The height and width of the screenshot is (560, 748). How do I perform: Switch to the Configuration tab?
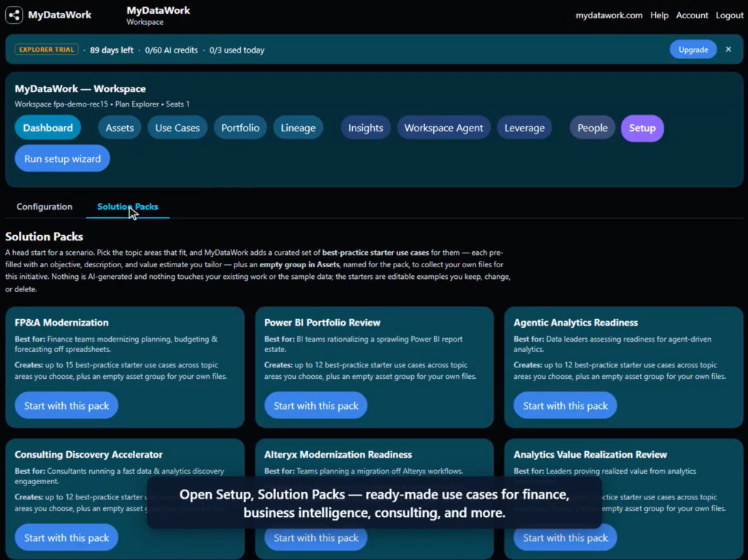coord(45,207)
